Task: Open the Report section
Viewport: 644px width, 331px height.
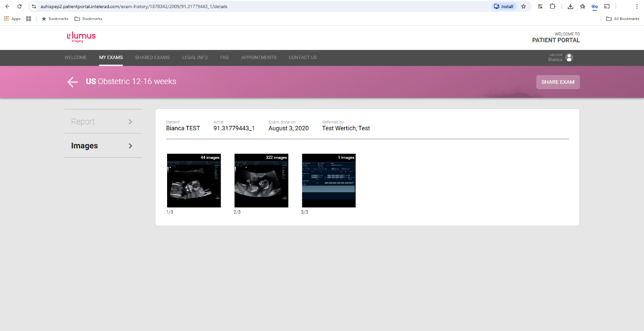Action: (x=103, y=122)
